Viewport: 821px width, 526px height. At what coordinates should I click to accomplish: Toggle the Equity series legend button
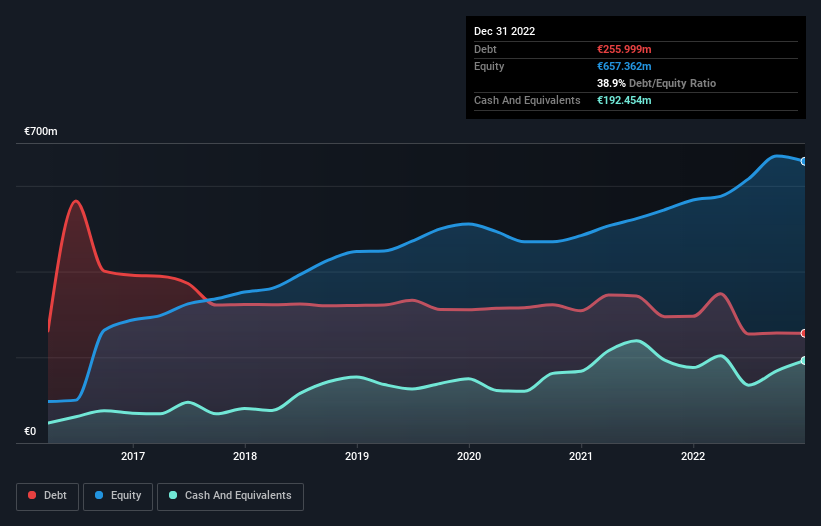[x=118, y=496]
